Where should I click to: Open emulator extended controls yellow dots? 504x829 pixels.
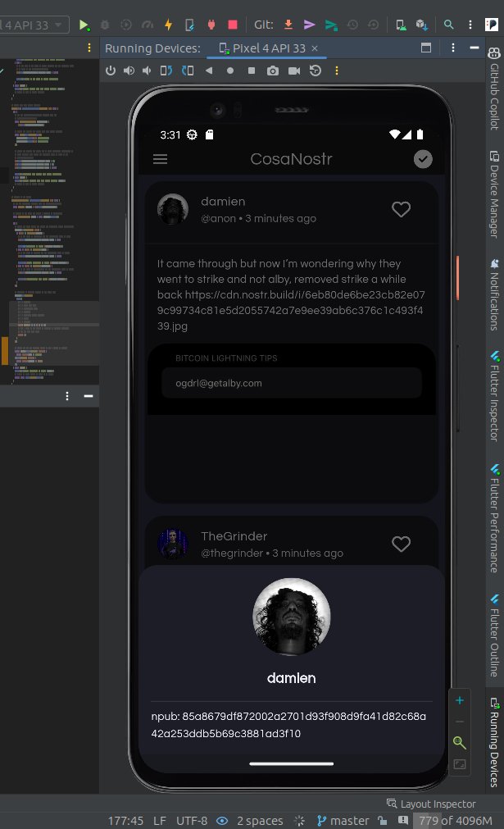(337, 71)
